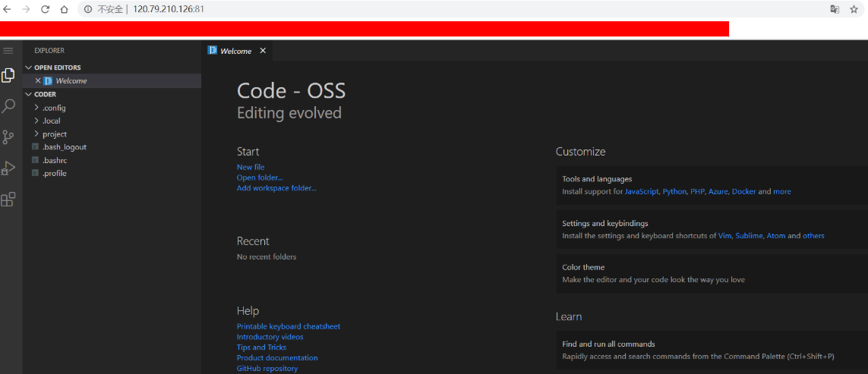Reload the page in the browser

46,9
